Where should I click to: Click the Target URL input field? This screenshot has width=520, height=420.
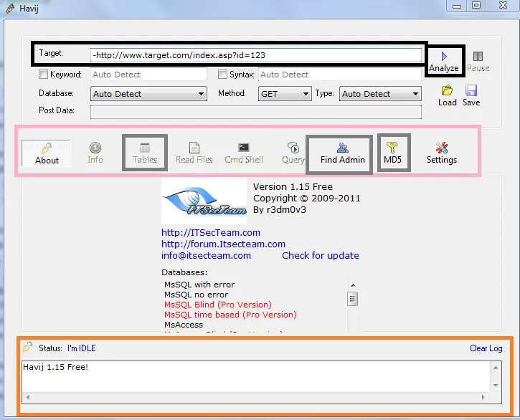pyautogui.click(x=256, y=55)
